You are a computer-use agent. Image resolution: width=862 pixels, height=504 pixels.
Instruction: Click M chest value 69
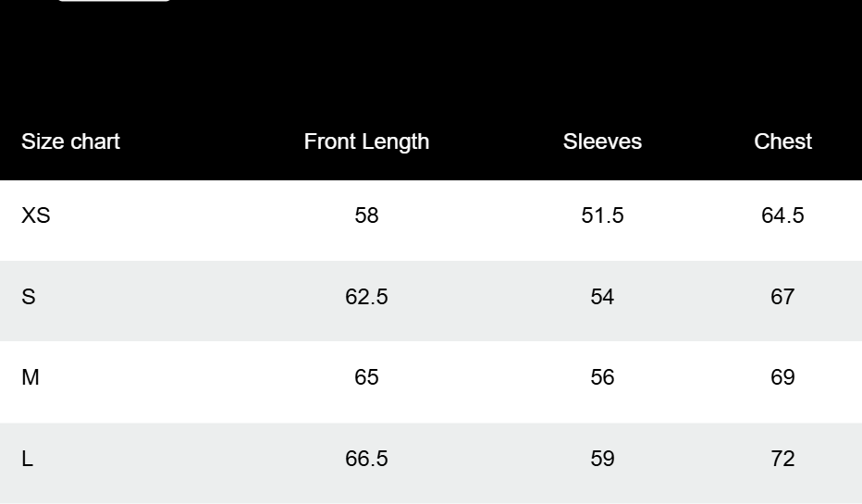[782, 377]
